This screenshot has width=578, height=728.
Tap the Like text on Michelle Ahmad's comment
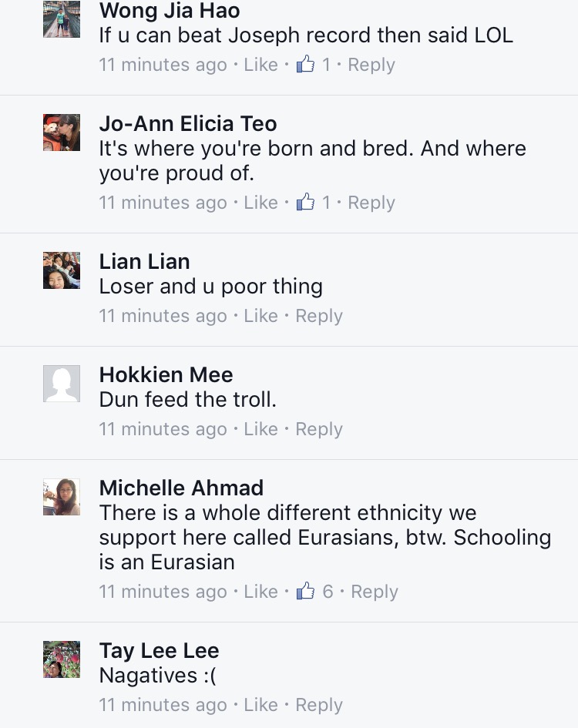[x=260, y=592]
